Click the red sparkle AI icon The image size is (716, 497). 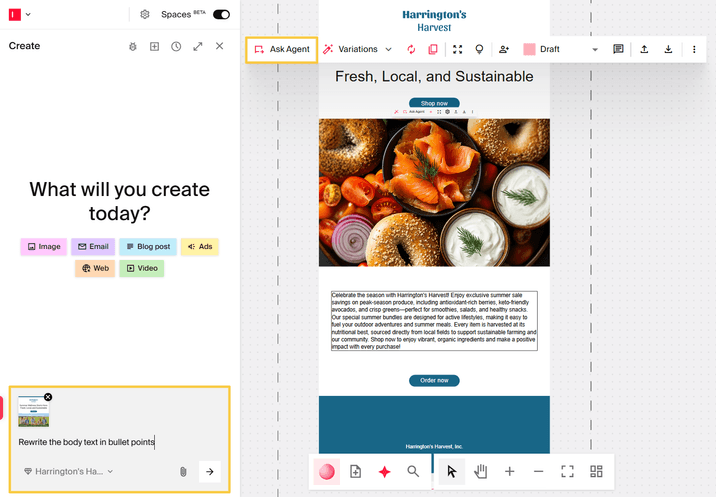click(384, 471)
